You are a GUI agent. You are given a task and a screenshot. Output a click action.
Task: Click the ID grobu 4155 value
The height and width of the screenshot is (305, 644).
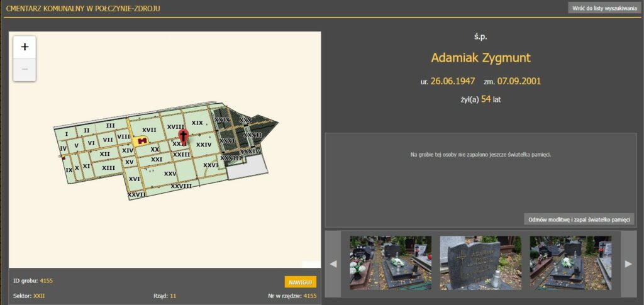[46, 279]
